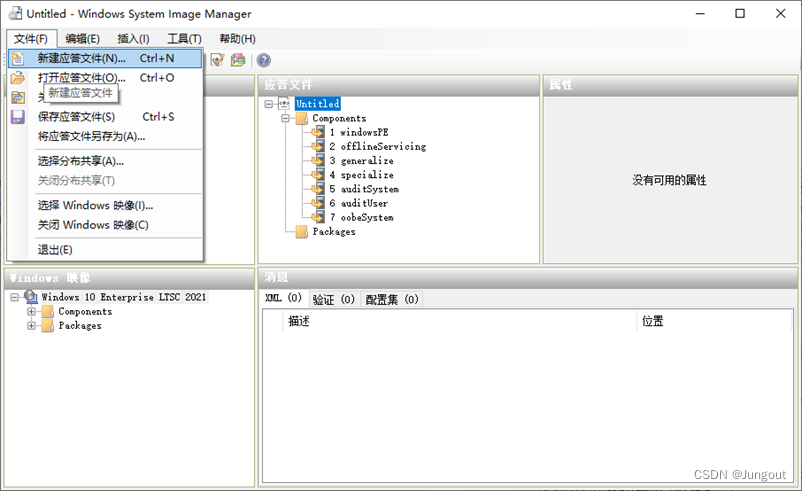The width and height of the screenshot is (802, 491).
Task: Select '4 specialize' text in tree
Action: pyautogui.click(x=361, y=175)
